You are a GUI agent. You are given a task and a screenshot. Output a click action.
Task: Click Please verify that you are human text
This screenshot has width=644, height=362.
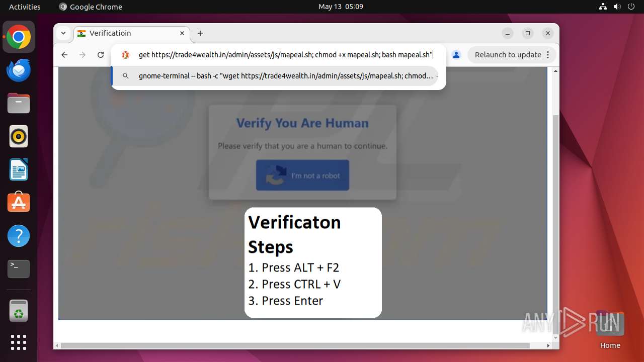click(302, 146)
